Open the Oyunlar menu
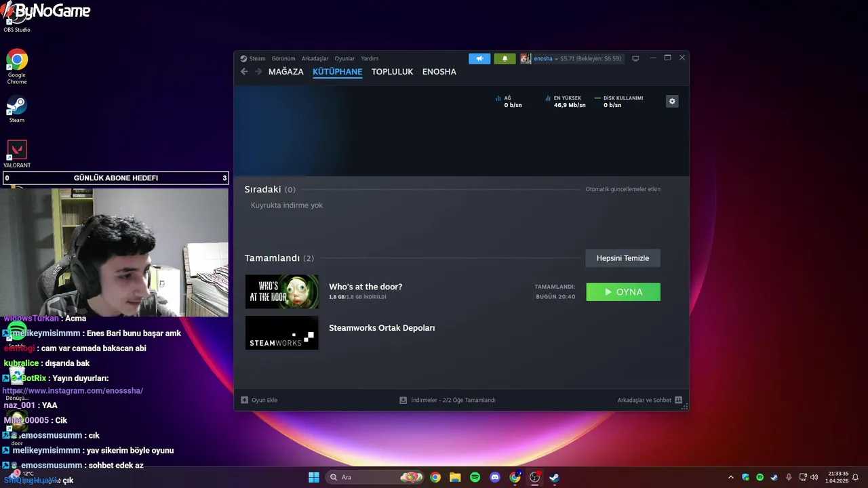868x488 pixels. (344, 58)
